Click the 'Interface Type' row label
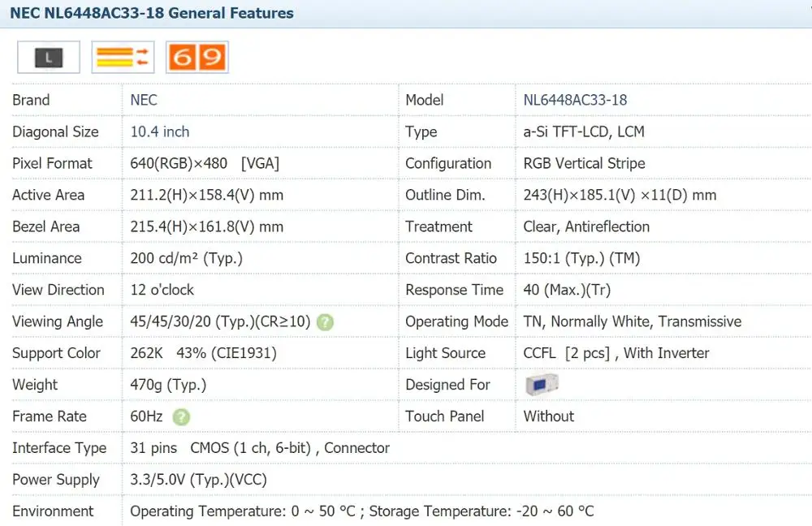 click(59, 448)
